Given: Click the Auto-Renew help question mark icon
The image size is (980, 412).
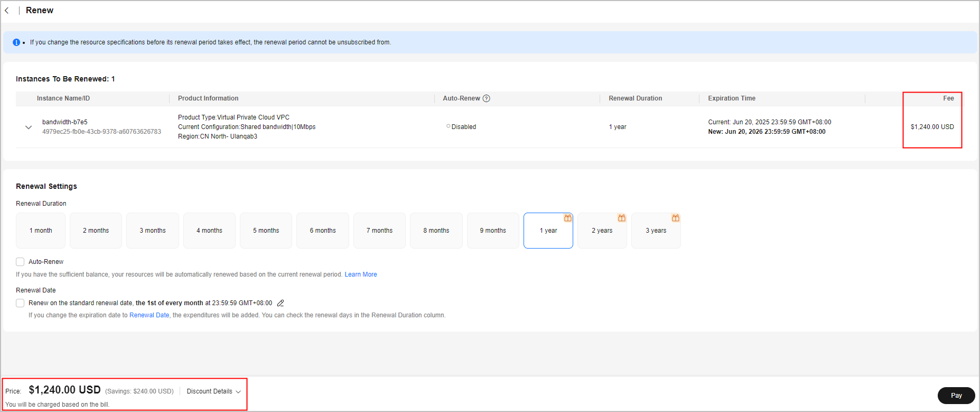Looking at the screenshot, I should click(x=487, y=98).
